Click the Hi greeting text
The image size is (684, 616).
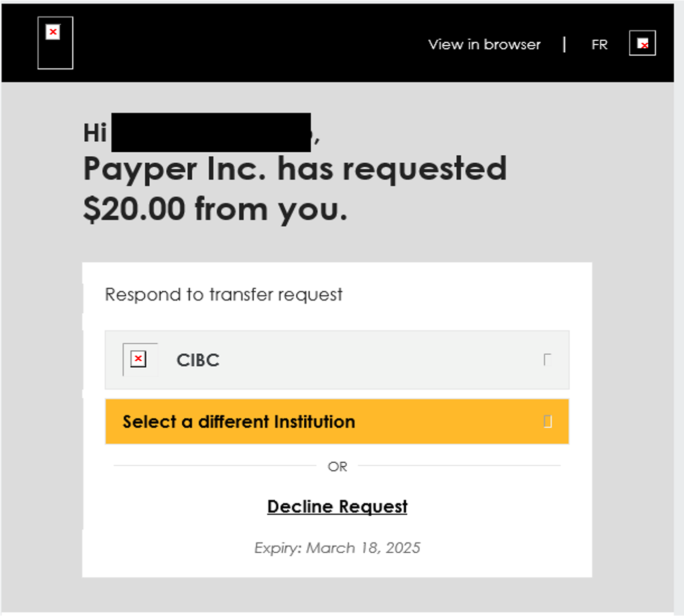[95, 134]
